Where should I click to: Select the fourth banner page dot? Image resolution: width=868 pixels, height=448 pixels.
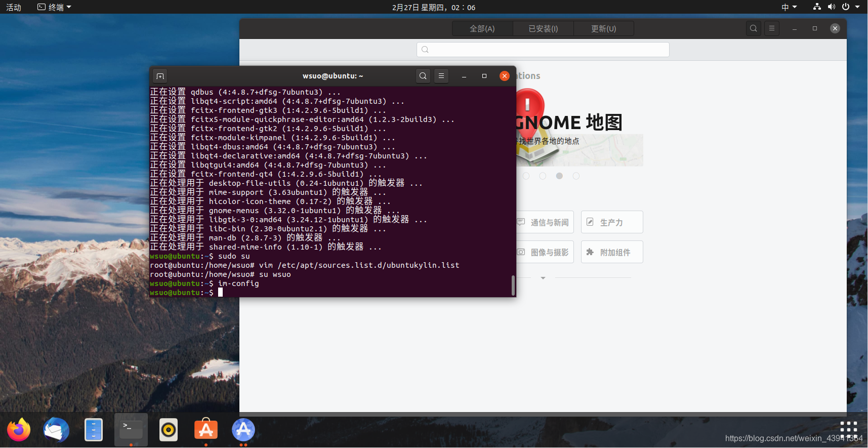pyautogui.click(x=576, y=176)
